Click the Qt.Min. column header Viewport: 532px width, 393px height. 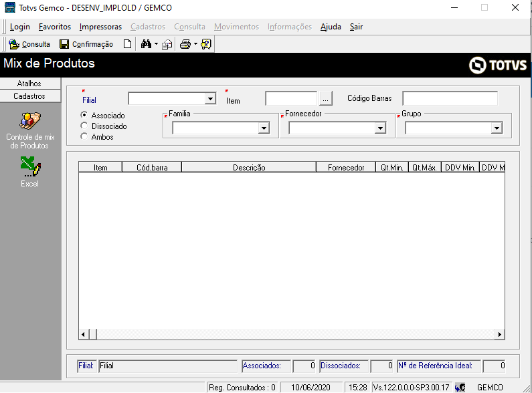tap(392, 167)
